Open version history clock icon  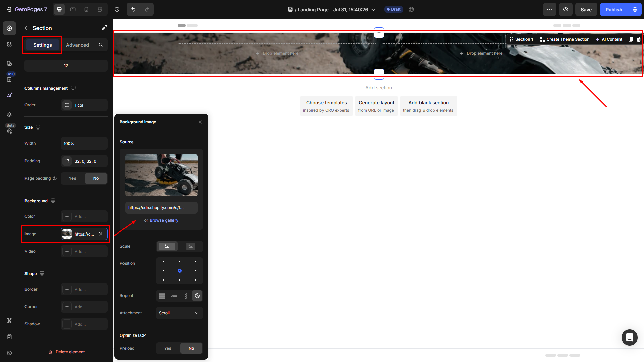point(117,9)
